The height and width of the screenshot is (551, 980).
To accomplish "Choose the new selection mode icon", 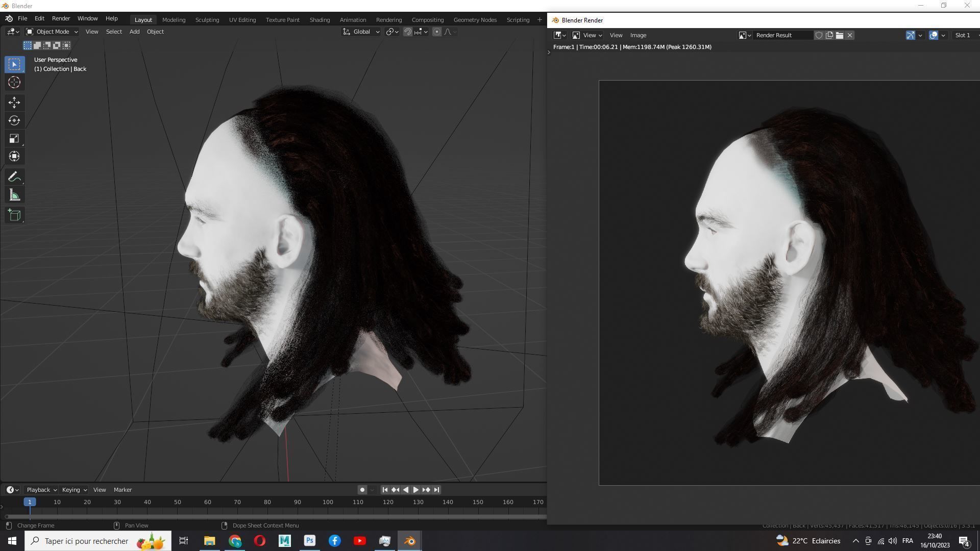I will pos(28,45).
